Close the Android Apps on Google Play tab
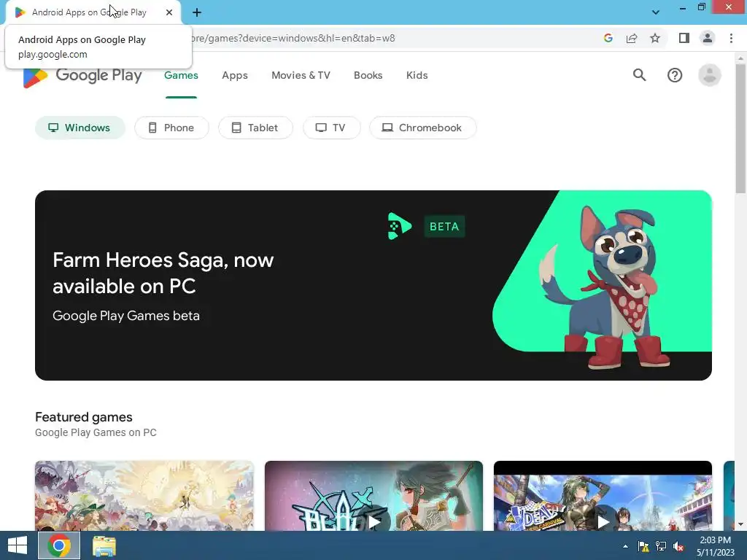The image size is (747, 560). coord(169,12)
